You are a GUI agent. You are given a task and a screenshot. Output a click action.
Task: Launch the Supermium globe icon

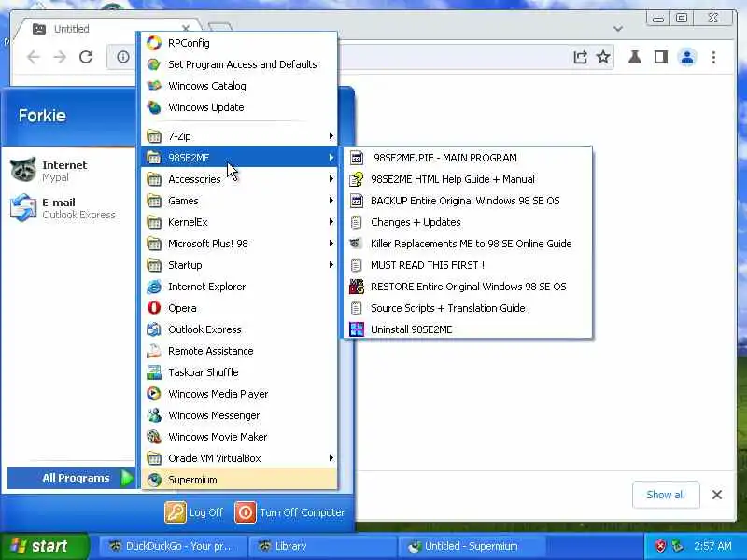pyautogui.click(x=154, y=480)
